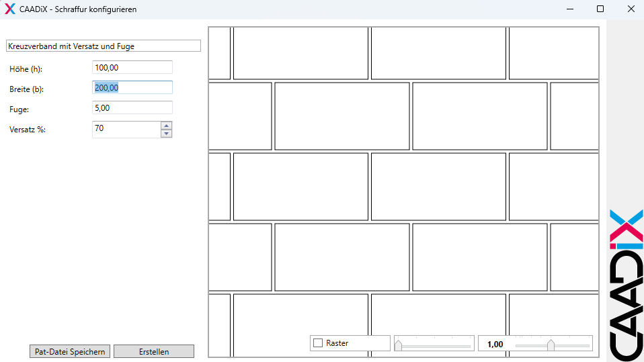
Task: Click the Fuge input field
Action: [132, 107]
